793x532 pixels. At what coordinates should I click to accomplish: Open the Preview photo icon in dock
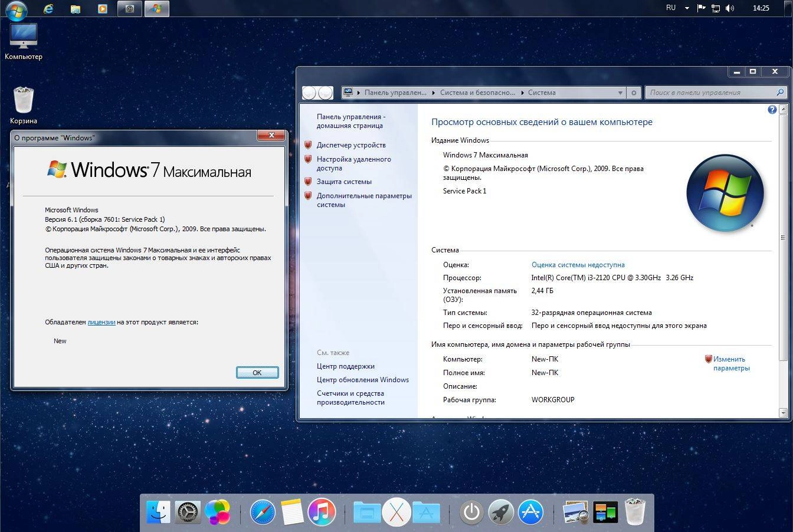[575, 512]
